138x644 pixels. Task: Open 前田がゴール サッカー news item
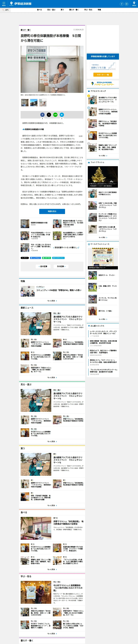103,275
